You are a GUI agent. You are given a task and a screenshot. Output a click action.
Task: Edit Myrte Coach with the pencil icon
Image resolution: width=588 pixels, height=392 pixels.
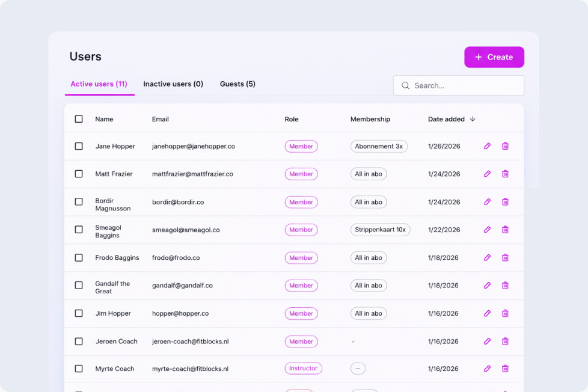pyautogui.click(x=487, y=369)
